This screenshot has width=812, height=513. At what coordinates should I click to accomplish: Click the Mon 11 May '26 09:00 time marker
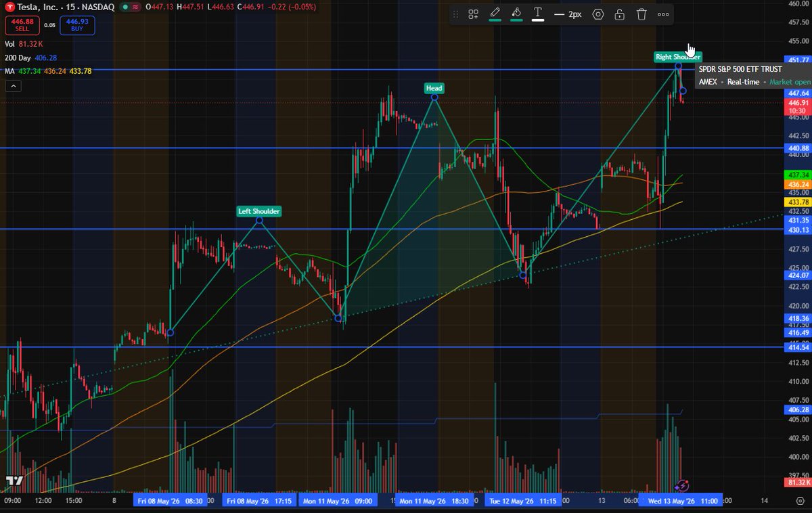pos(336,501)
